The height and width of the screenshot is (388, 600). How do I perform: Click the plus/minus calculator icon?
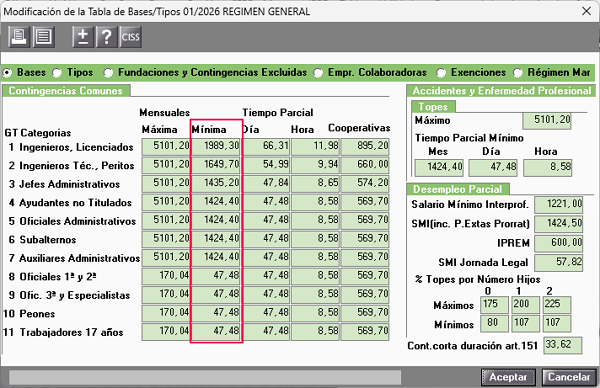83,37
